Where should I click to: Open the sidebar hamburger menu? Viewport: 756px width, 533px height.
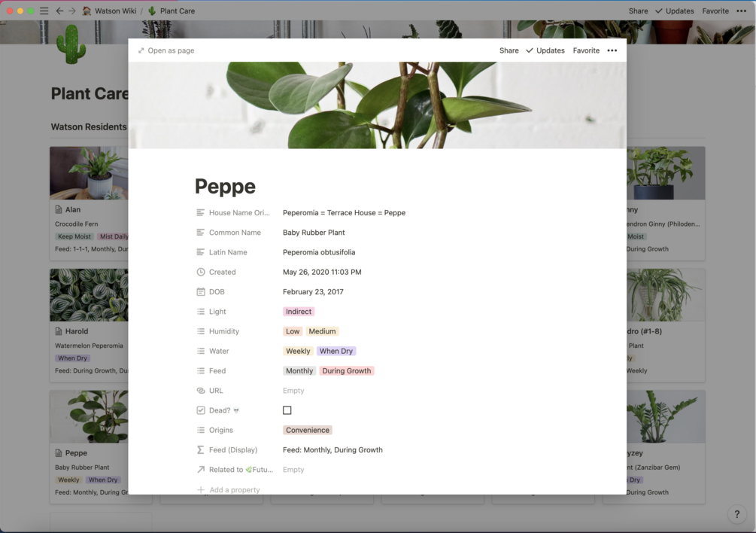coord(44,11)
